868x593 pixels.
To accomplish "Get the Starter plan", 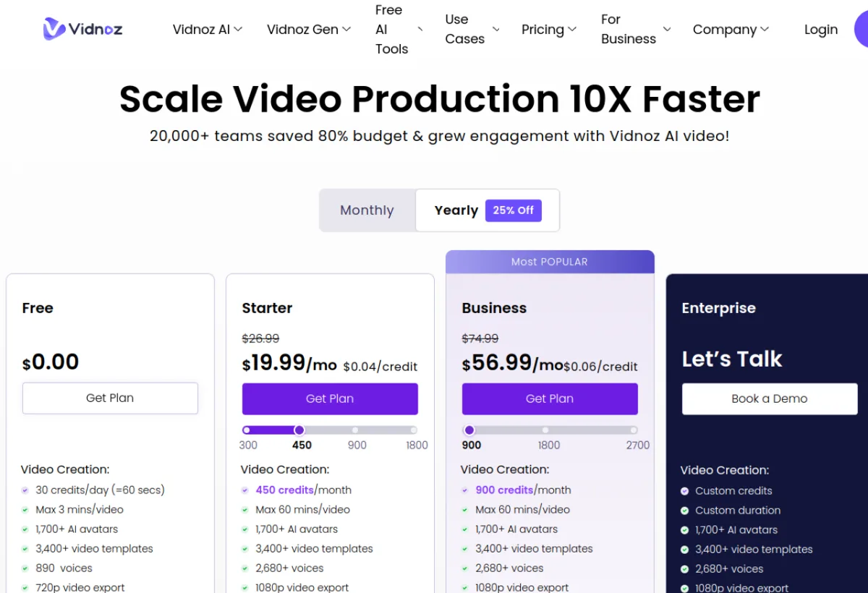I will [330, 398].
